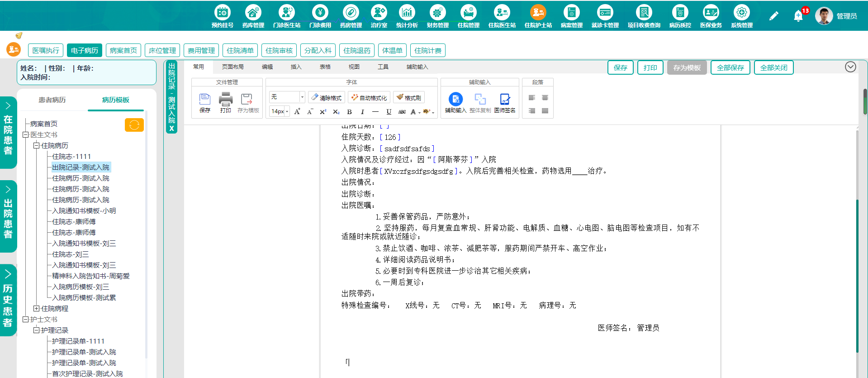Image resolution: width=868 pixels, height=378 pixels.
Task: Open the 住院管理 module
Action: [x=468, y=16]
